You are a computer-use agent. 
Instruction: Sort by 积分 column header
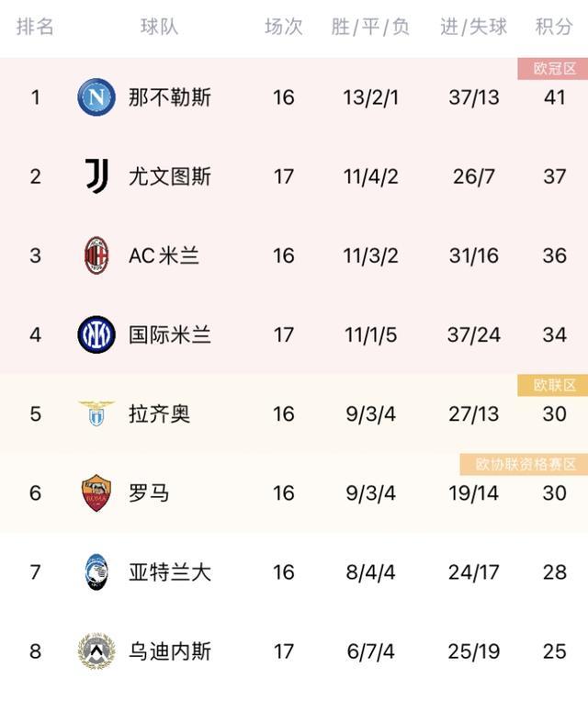pyautogui.click(x=554, y=27)
